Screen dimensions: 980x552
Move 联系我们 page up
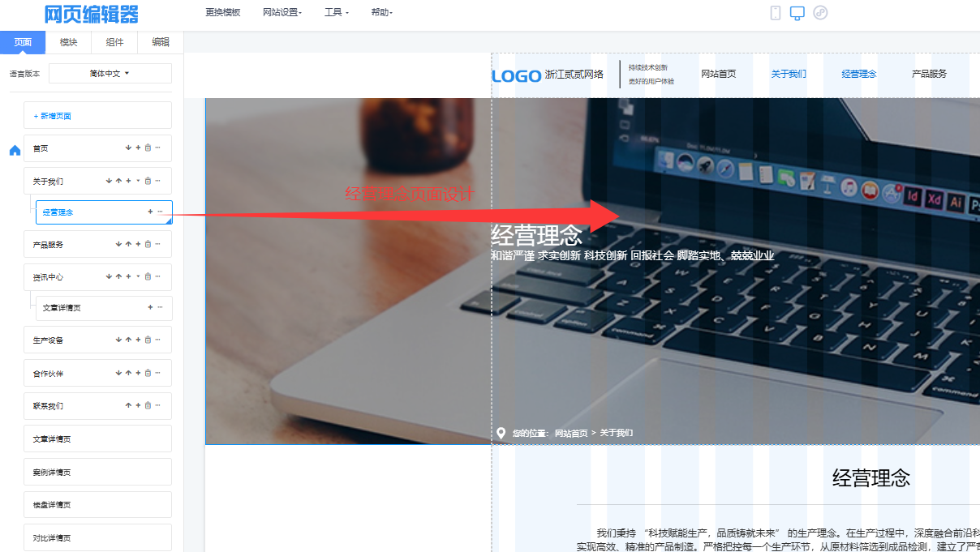point(128,406)
